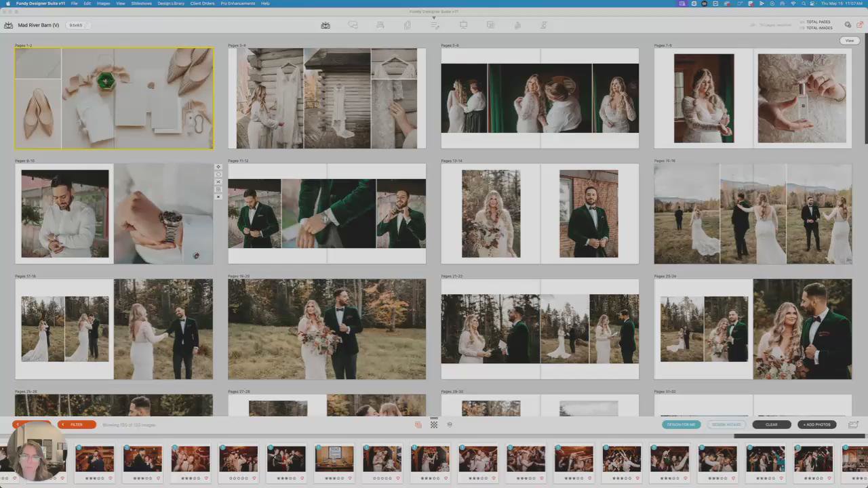The height and width of the screenshot is (488, 868).
Task: Click the shuffle icon beside the Pages 9-10 spread
Action: pyautogui.click(x=218, y=182)
